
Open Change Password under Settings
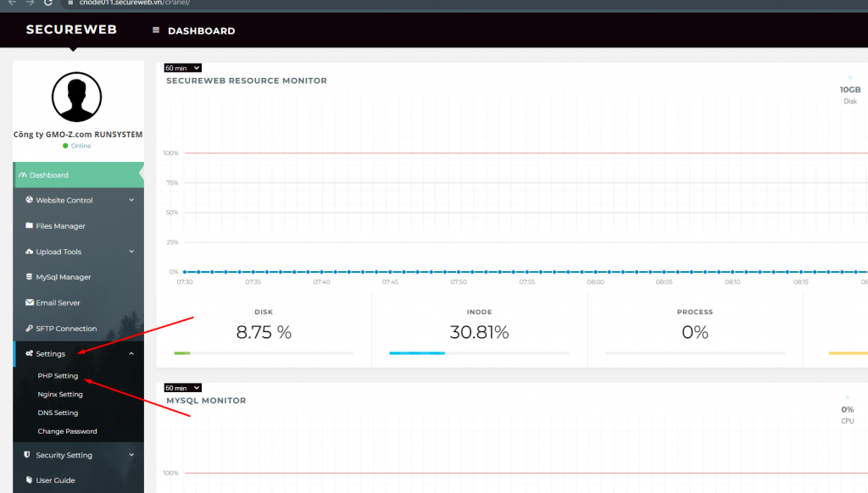pyautogui.click(x=67, y=431)
